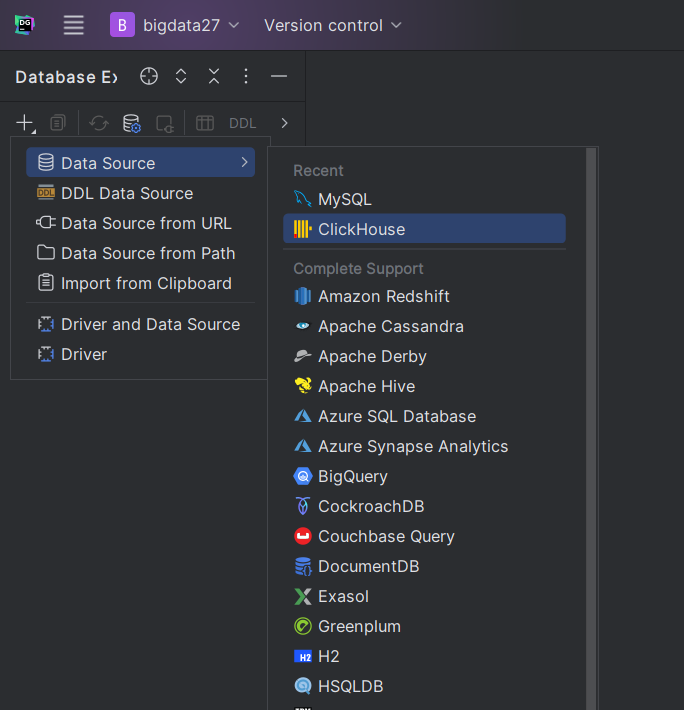
Task: Click the New (plus) toolbar icon
Action: click(x=24, y=123)
